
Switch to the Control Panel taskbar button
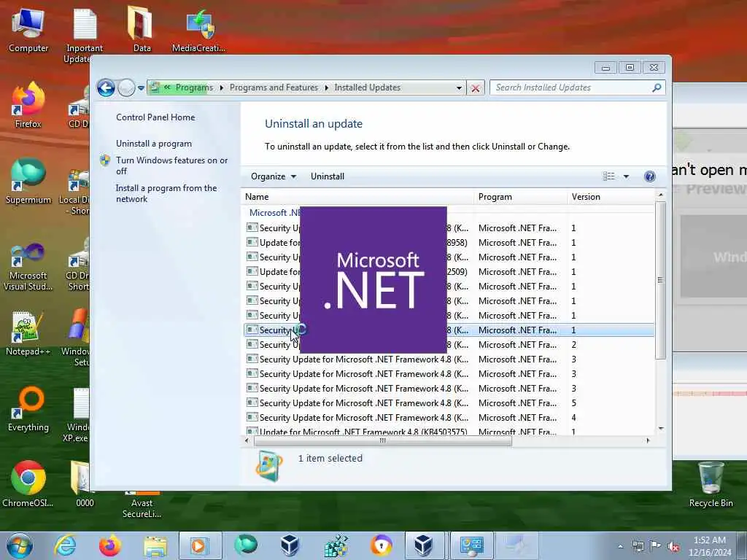click(471, 546)
